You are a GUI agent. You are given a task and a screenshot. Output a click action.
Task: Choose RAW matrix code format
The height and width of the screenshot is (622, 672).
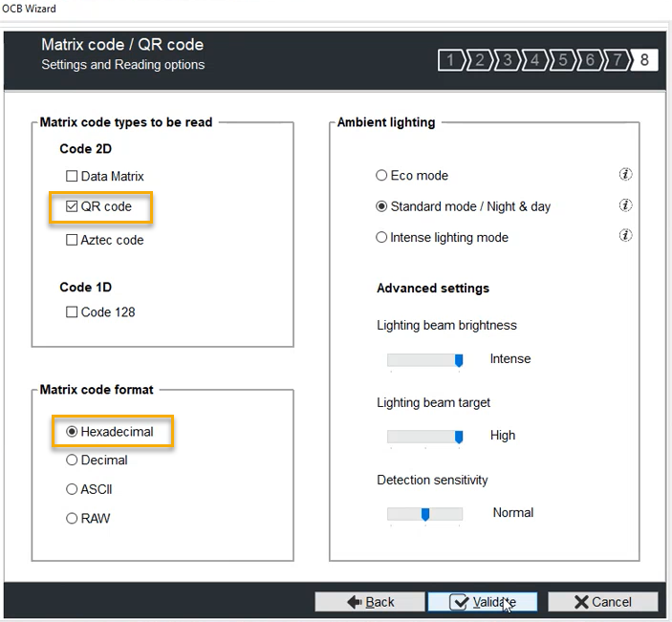[x=72, y=518]
